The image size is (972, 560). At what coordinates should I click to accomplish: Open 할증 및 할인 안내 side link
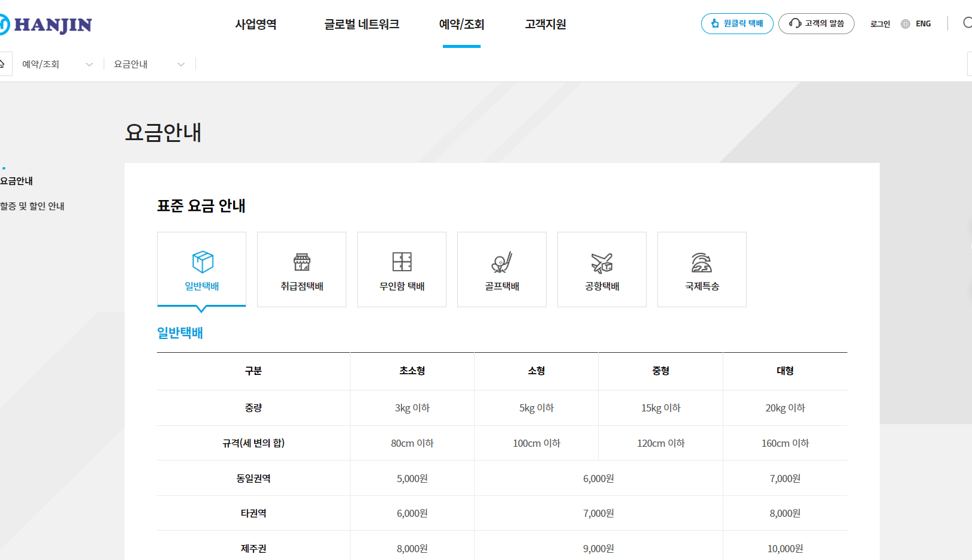click(32, 206)
